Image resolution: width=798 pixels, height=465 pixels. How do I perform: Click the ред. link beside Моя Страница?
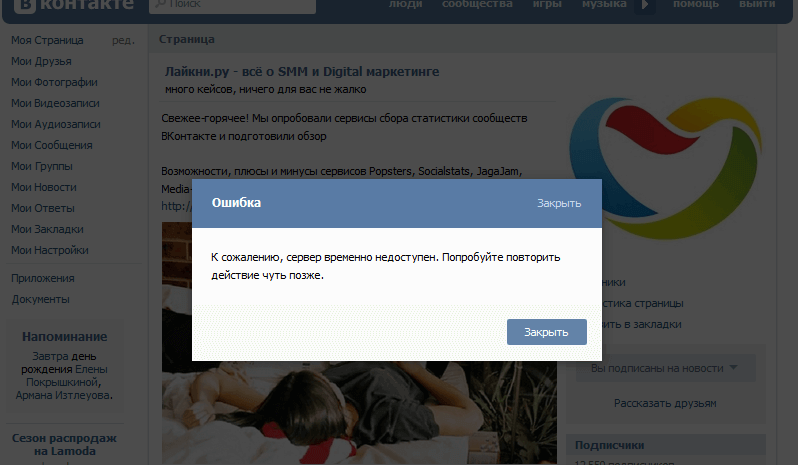click(123, 40)
